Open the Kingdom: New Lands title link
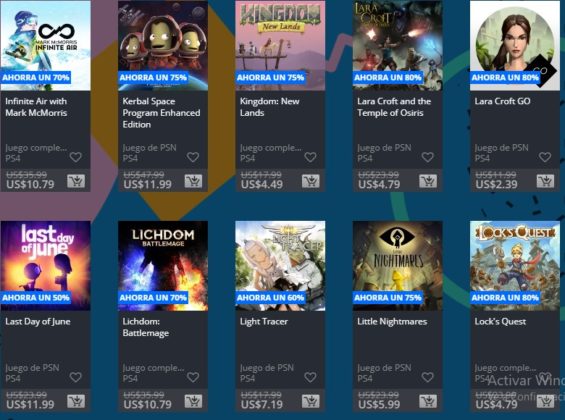The image size is (565, 420). pos(270,107)
